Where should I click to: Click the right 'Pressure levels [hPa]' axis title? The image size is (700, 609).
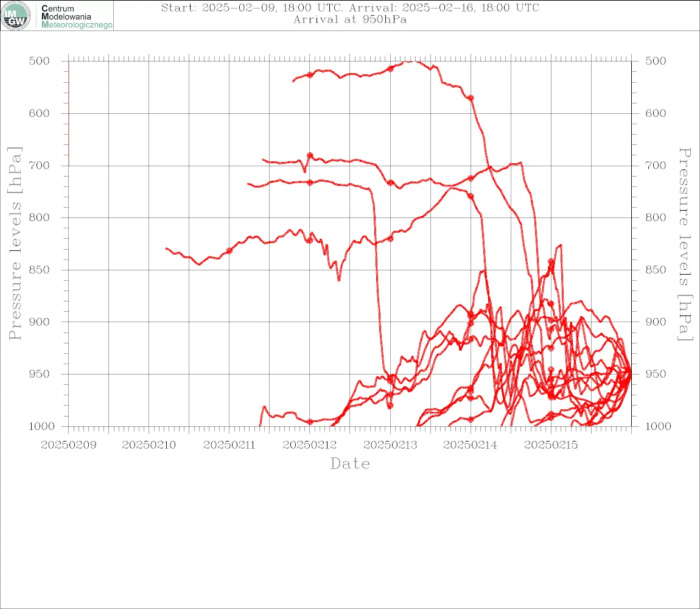pyautogui.click(x=685, y=244)
